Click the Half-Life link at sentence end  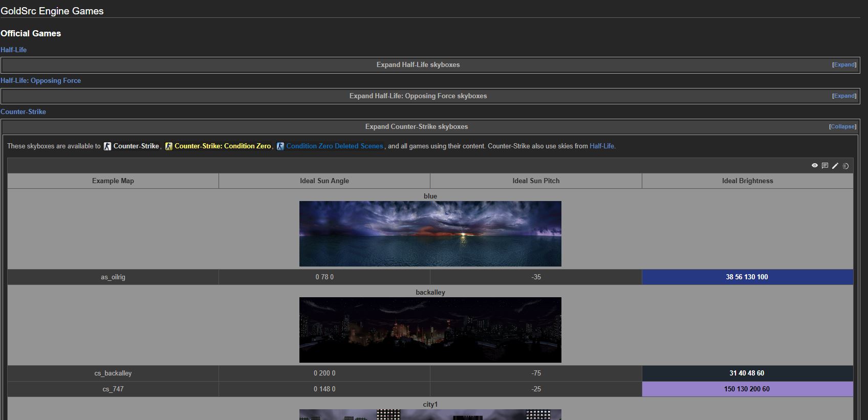[601, 146]
